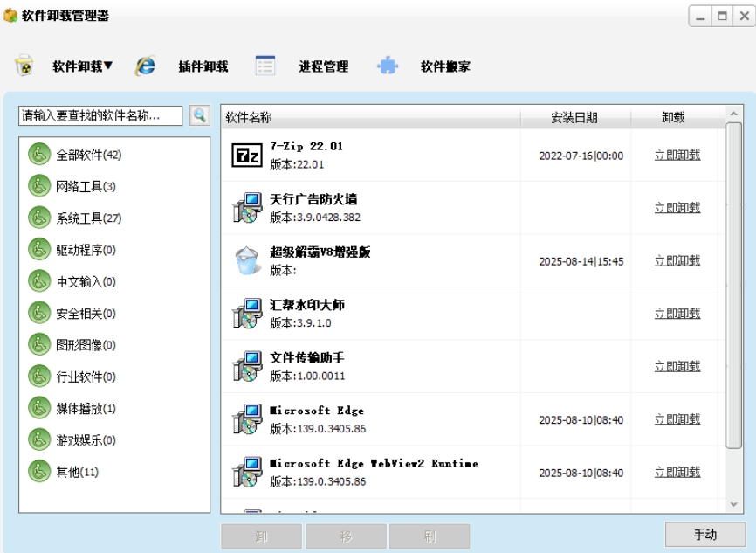Click green icon beside 网络工具(3)
This screenshot has height=553, width=756.
pyautogui.click(x=39, y=186)
